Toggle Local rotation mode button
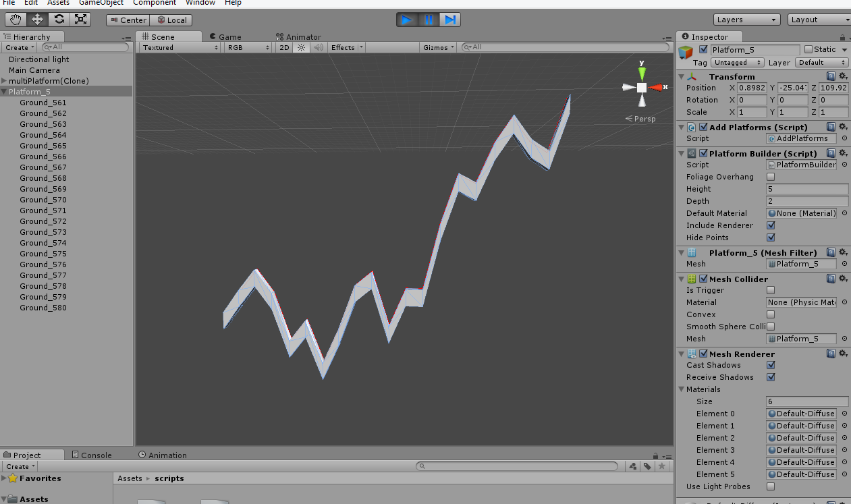This screenshot has height=504, width=851. [x=171, y=20]
